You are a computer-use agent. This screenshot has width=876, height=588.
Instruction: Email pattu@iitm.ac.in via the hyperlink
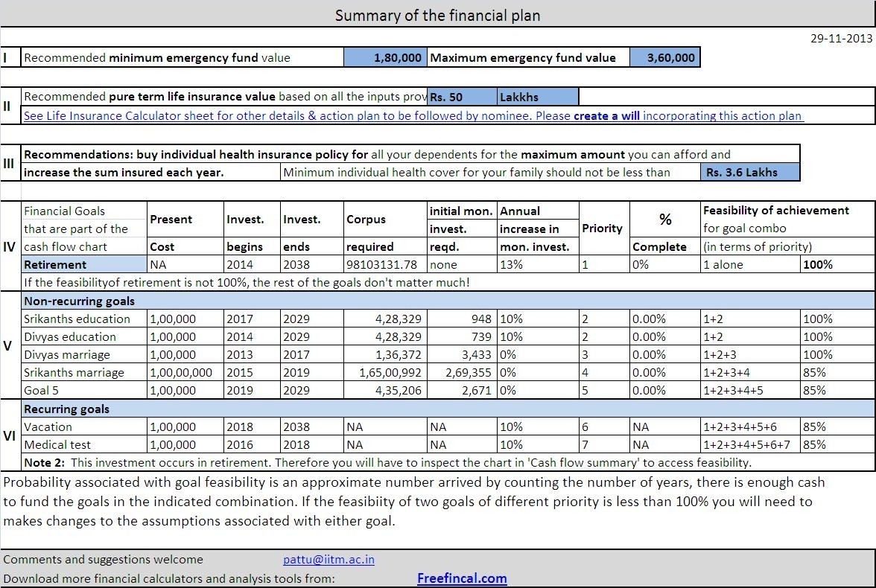coord(328,560)
